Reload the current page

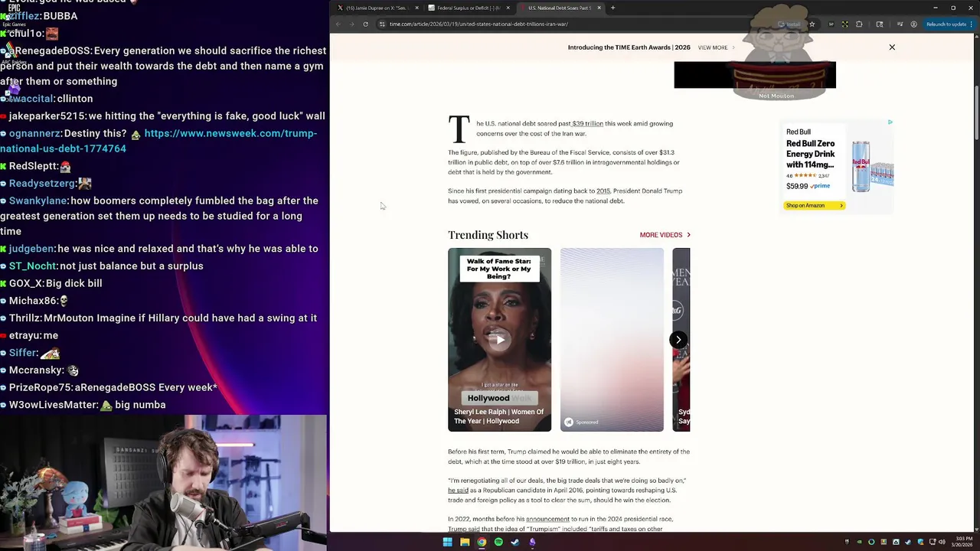click(x=365, y=24)
